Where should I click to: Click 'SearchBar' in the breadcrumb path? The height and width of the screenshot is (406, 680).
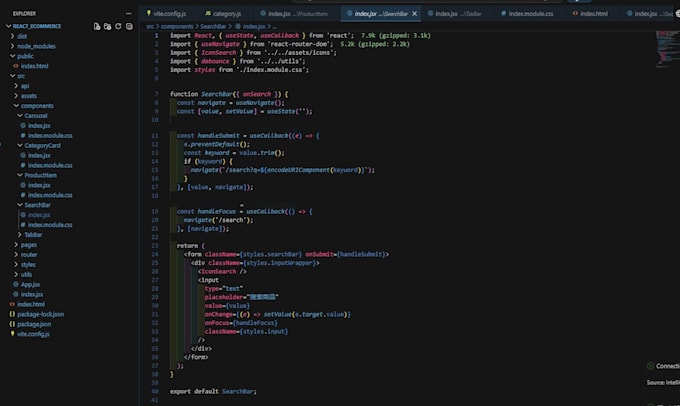(213, 26)
